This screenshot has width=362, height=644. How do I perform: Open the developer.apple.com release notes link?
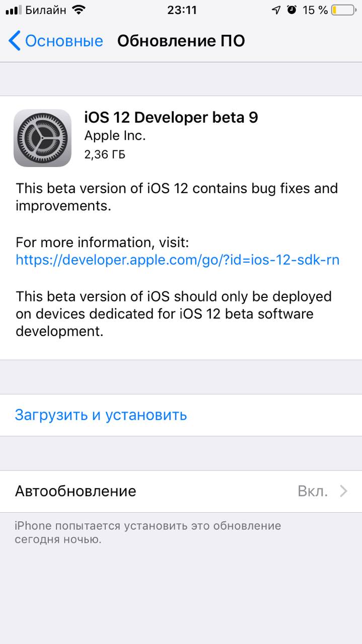coord(178,260)
